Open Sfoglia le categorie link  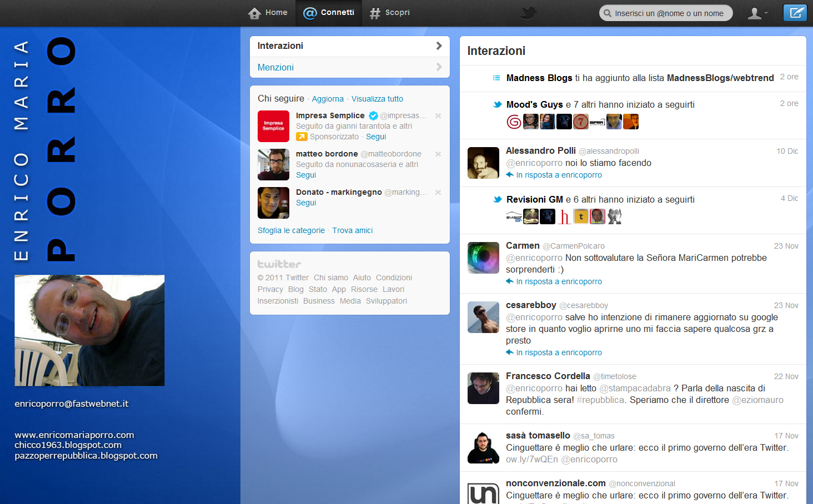tap(291, 230)
